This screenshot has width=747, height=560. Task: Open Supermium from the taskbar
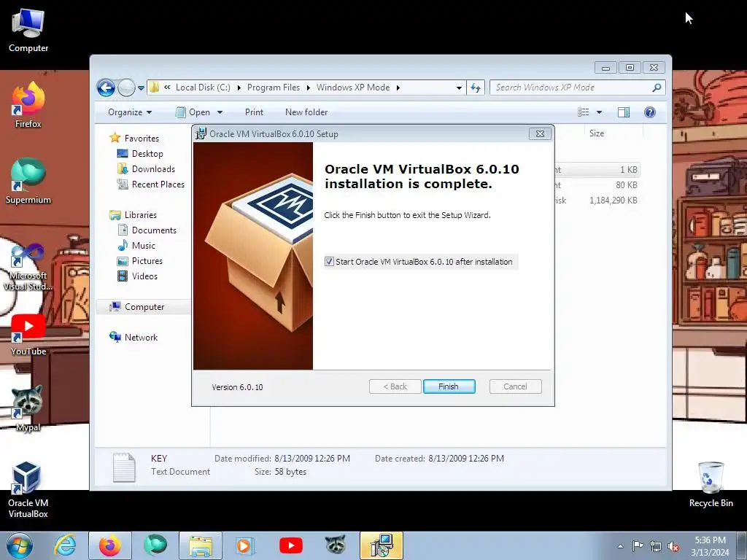click(155, 545)
